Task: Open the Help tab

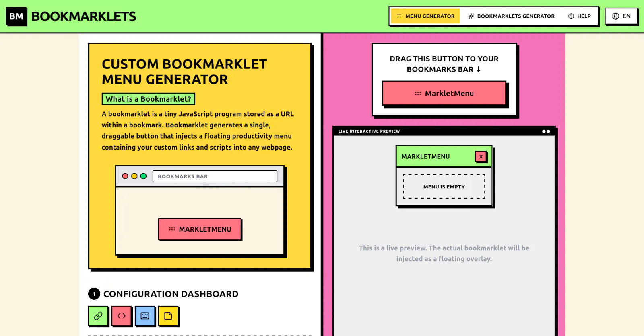Action: 580,16
